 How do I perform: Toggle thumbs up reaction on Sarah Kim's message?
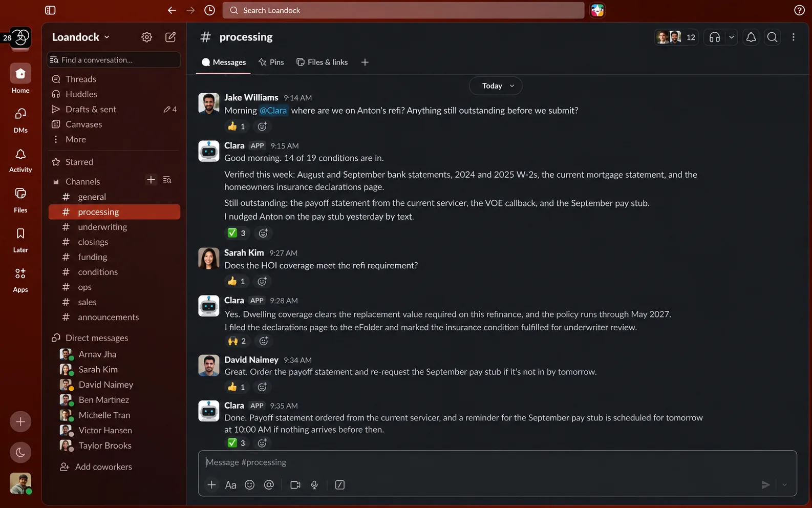[x=237, y=281]
